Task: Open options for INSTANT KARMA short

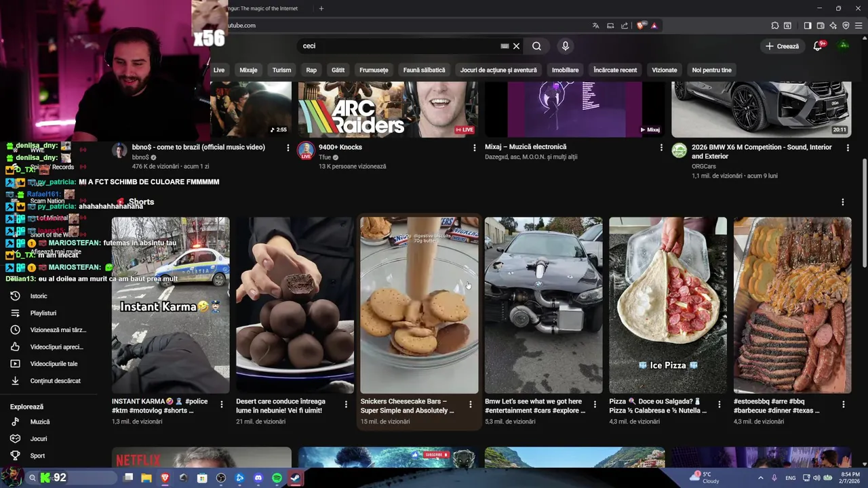Action: pyautogui.click(x=221, y=404)
